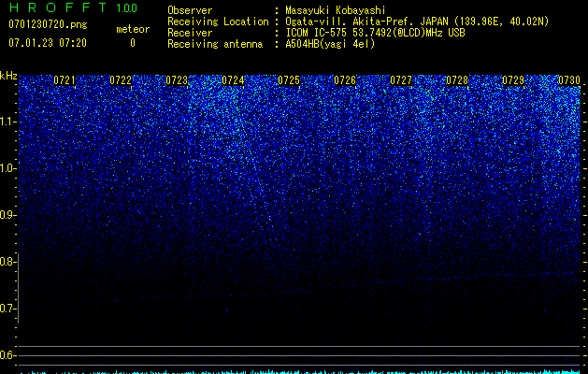
Task: Select the 0728 time marker
Action: coord(457,80)
